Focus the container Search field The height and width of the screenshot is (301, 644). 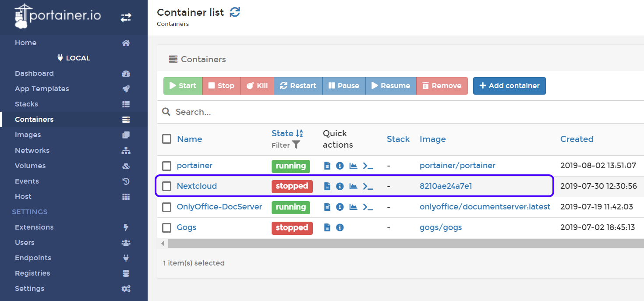tap(307, 112)
